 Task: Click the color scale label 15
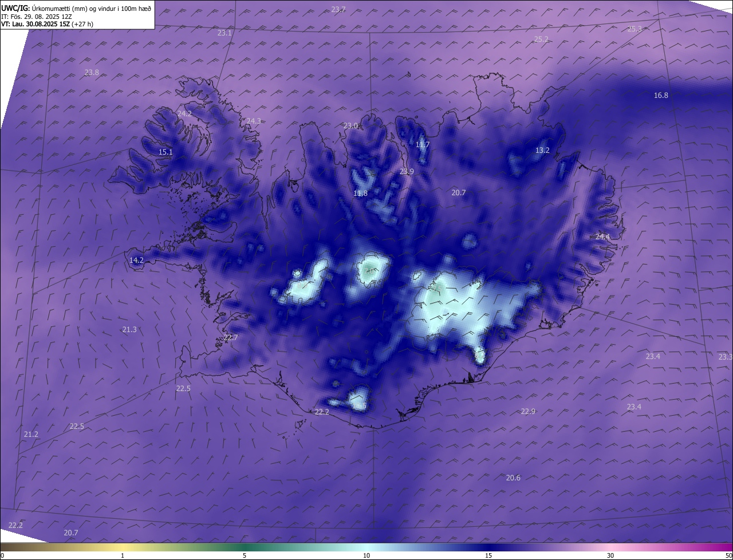coord(488,555)
